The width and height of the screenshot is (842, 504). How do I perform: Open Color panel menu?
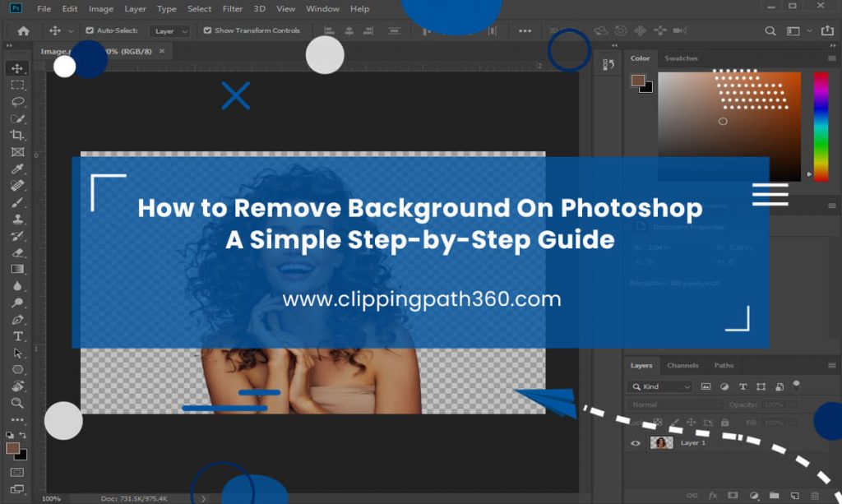point(832,58)
